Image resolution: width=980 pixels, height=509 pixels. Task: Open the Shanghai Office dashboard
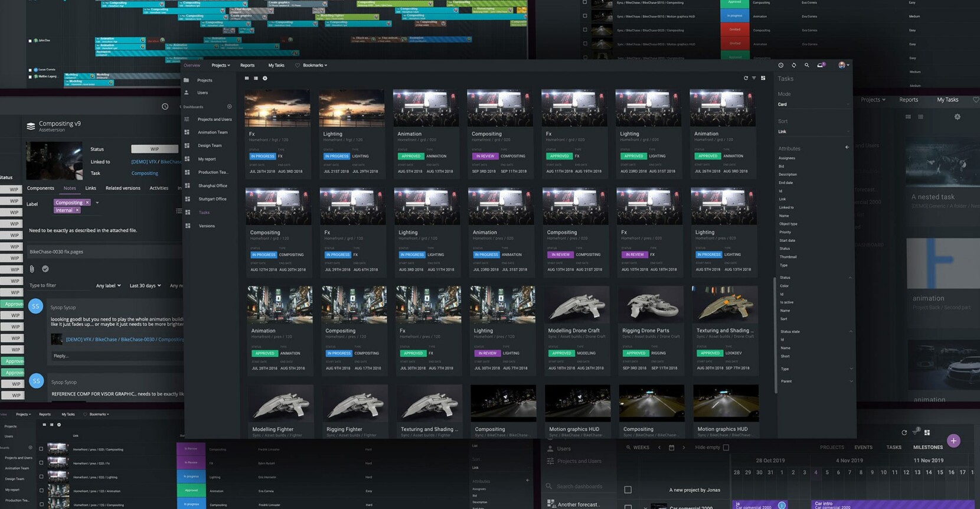(x=213, y=185)
